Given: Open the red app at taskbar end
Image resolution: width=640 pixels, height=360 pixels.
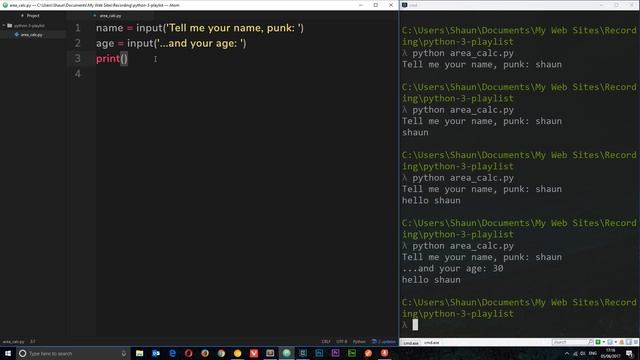Looking at the screenshot, I should (x=384, y=353).
